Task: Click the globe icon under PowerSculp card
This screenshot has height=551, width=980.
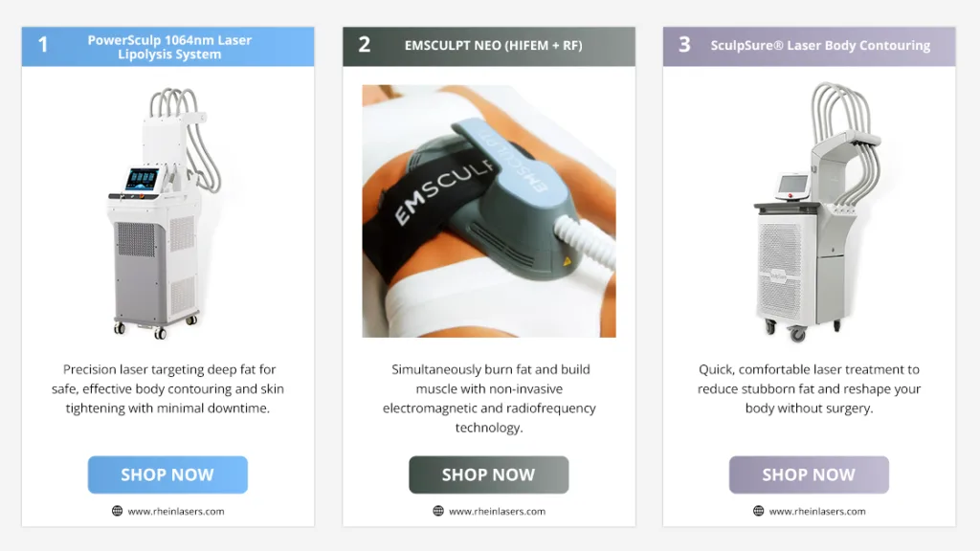Action: [x=117, y=511]
